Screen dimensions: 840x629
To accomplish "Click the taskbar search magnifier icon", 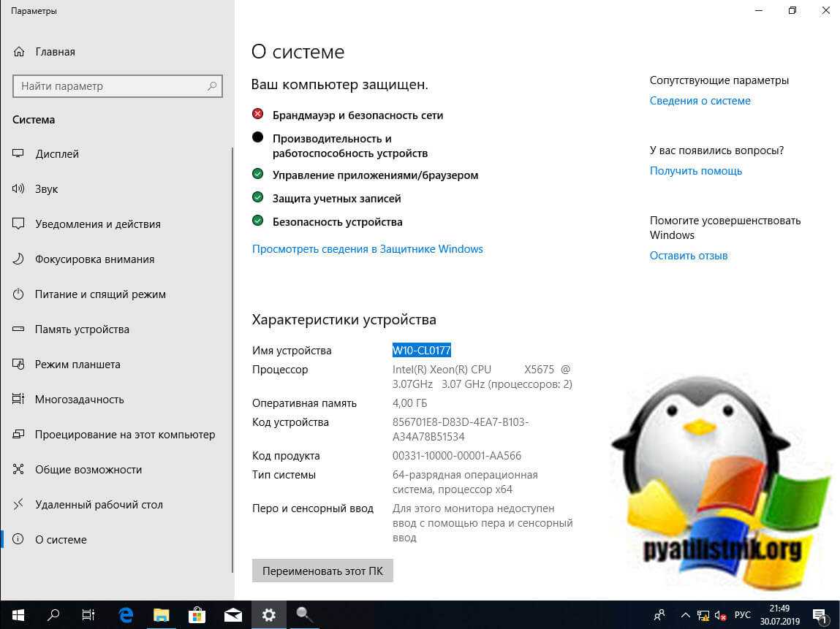I will (x=53, y=614).
